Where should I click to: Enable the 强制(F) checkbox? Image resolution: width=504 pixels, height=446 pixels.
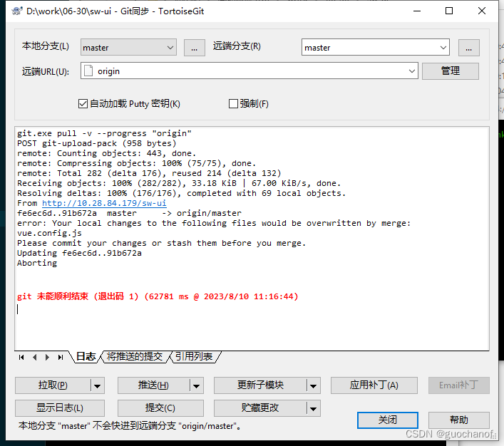click(233, 104)
